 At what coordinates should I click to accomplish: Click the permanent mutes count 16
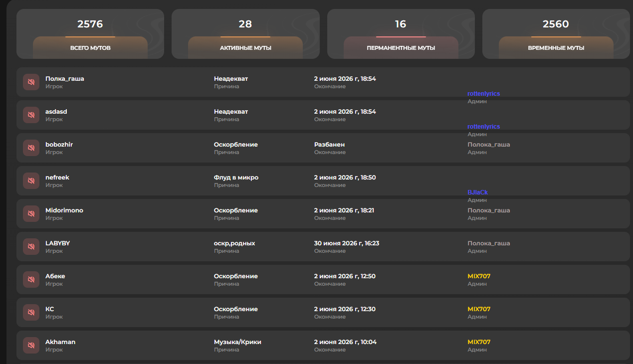401,24
